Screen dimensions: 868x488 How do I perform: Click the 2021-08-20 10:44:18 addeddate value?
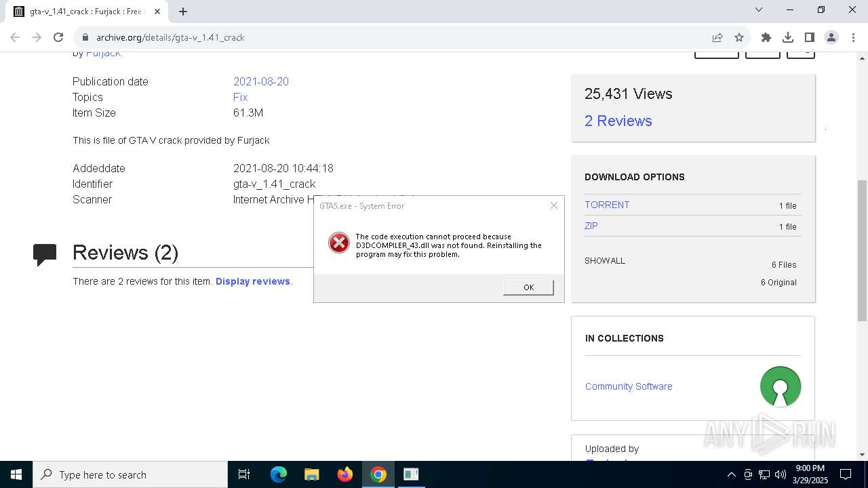(283, 168)
